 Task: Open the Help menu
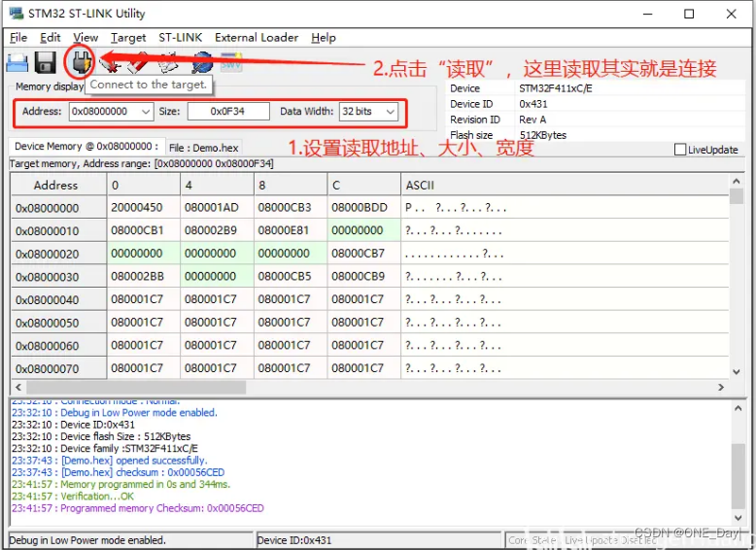(x=323, y=38)
